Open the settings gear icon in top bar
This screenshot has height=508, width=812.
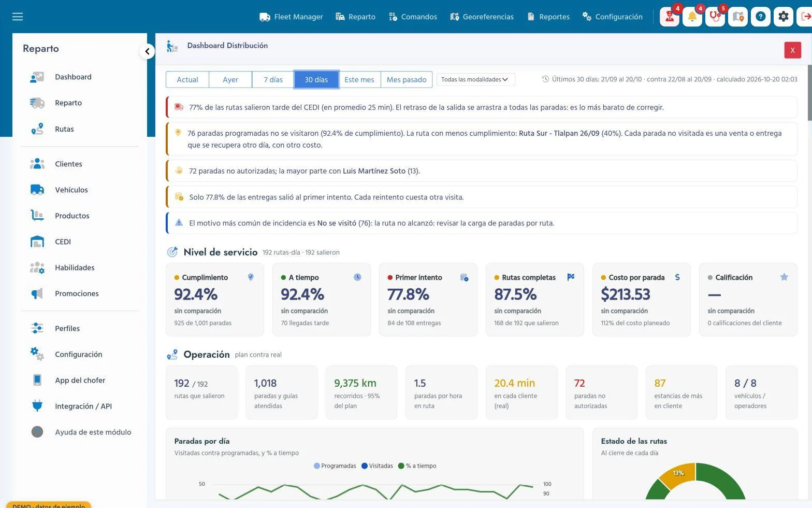(x=784, y=17)
